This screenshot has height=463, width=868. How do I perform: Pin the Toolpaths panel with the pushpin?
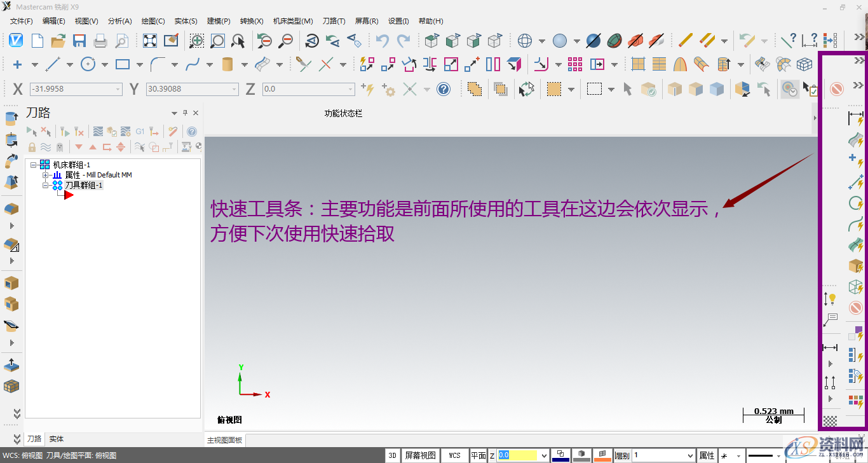click(x=185, y=113)
